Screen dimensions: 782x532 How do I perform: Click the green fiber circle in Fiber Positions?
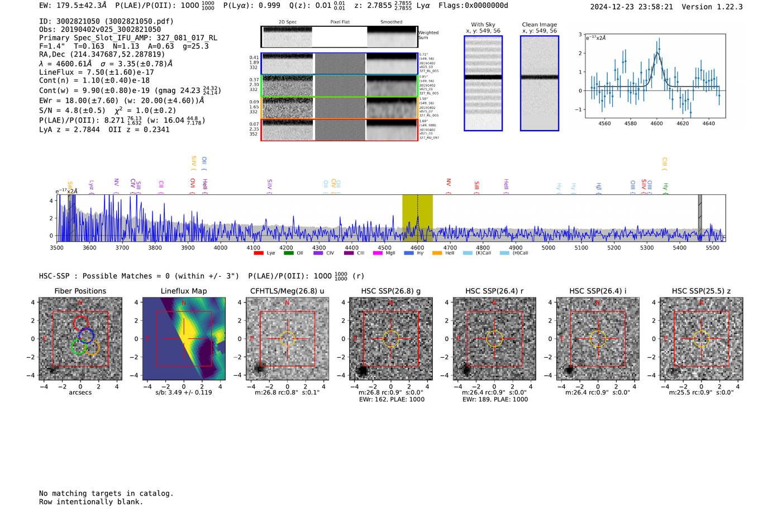click(79, 347)
